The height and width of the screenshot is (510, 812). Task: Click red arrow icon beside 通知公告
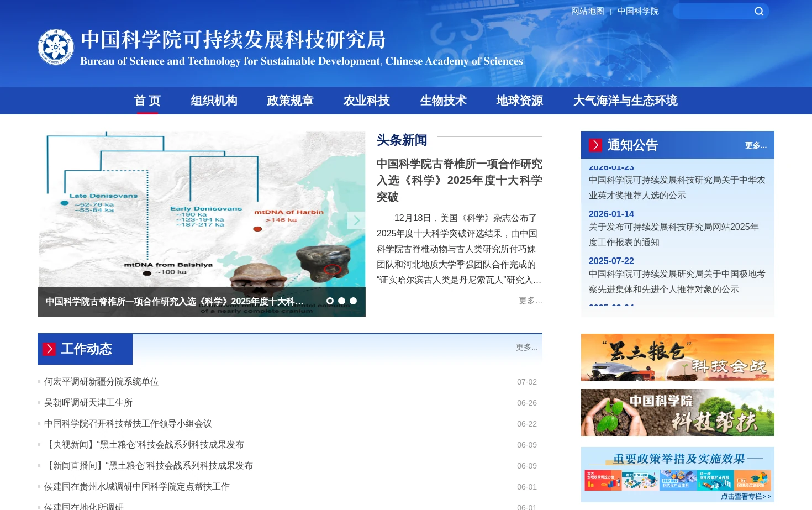point(595,145)
